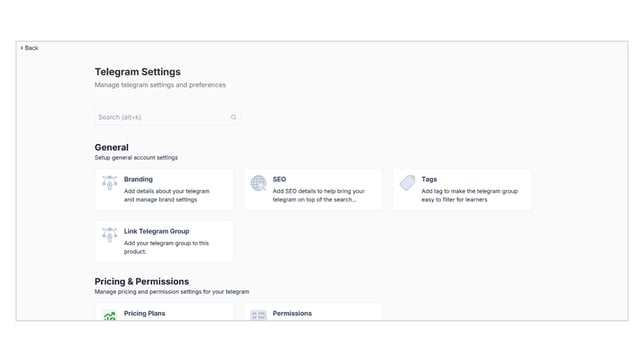Open the Branding settings card
The image size is (644, 362).
[x=164, y=189]
